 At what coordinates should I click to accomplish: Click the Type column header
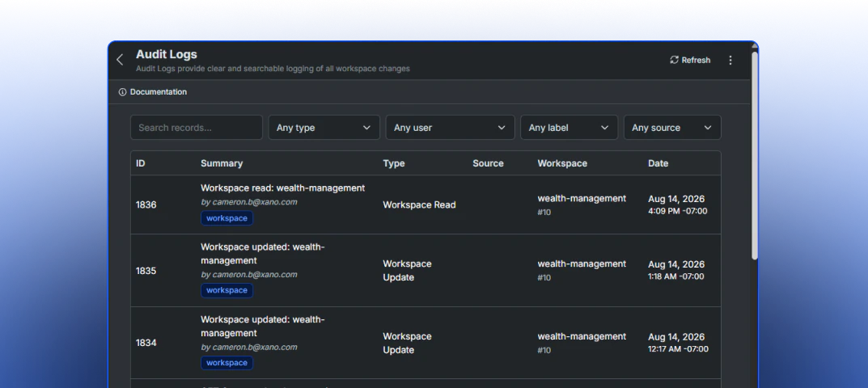394,163
